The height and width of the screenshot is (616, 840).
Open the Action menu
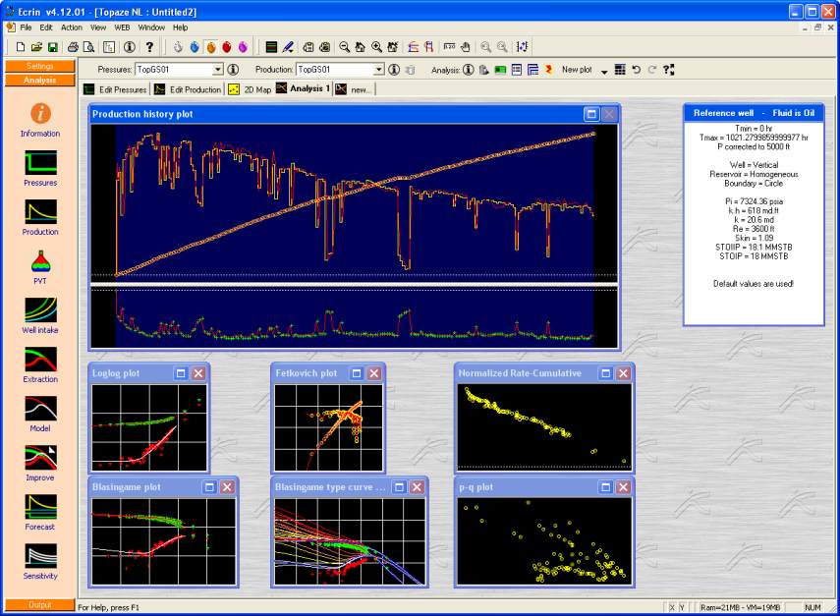[72, 28]
